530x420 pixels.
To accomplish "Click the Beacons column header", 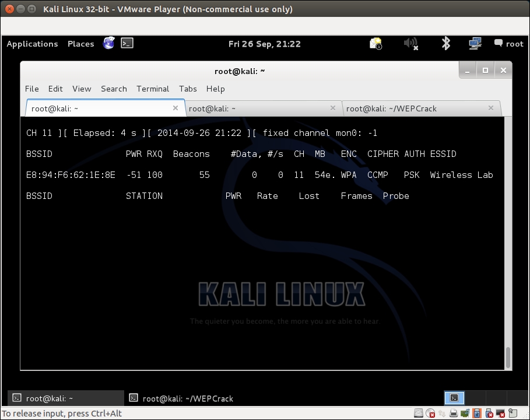I will tap(191, 154).
